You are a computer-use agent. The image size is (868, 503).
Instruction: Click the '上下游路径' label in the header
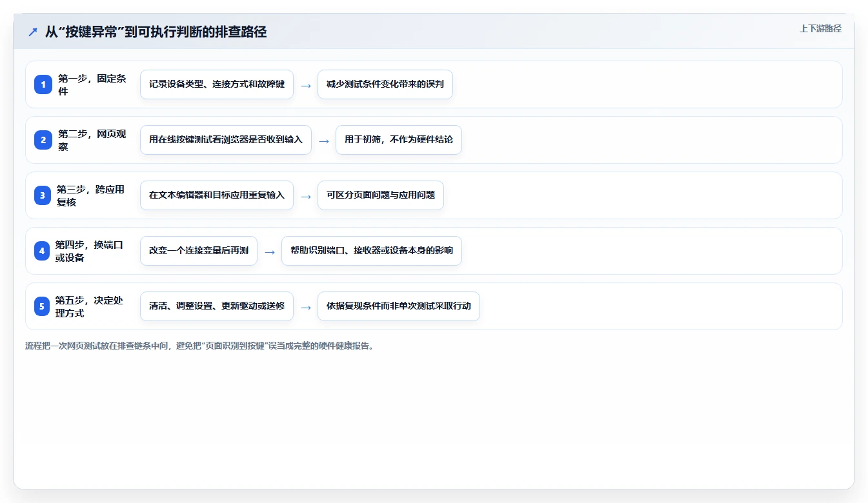pos(820,28)
